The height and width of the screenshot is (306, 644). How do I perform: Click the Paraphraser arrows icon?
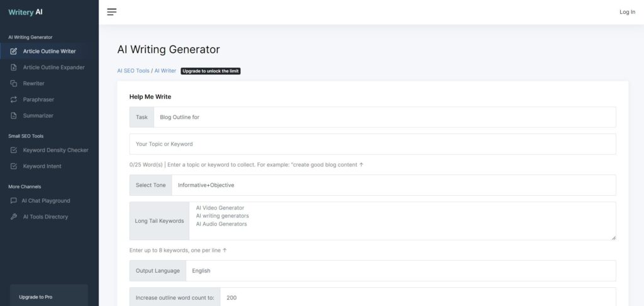pos(14,99)
